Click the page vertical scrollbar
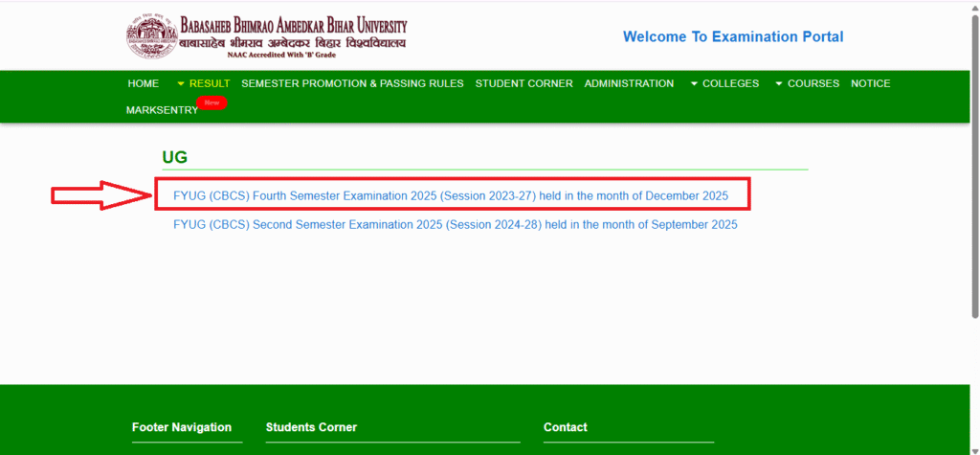Screen dimensions: 980x455 point(975,165)
